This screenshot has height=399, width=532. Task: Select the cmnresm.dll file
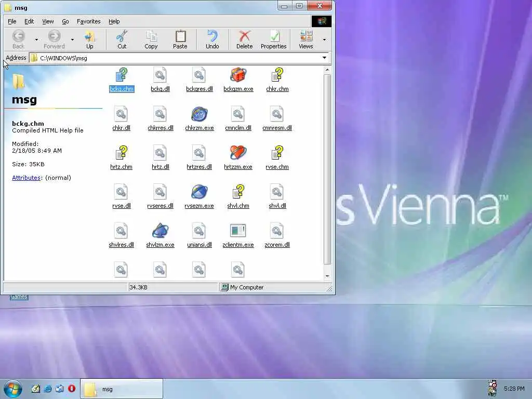pos(277,119)
